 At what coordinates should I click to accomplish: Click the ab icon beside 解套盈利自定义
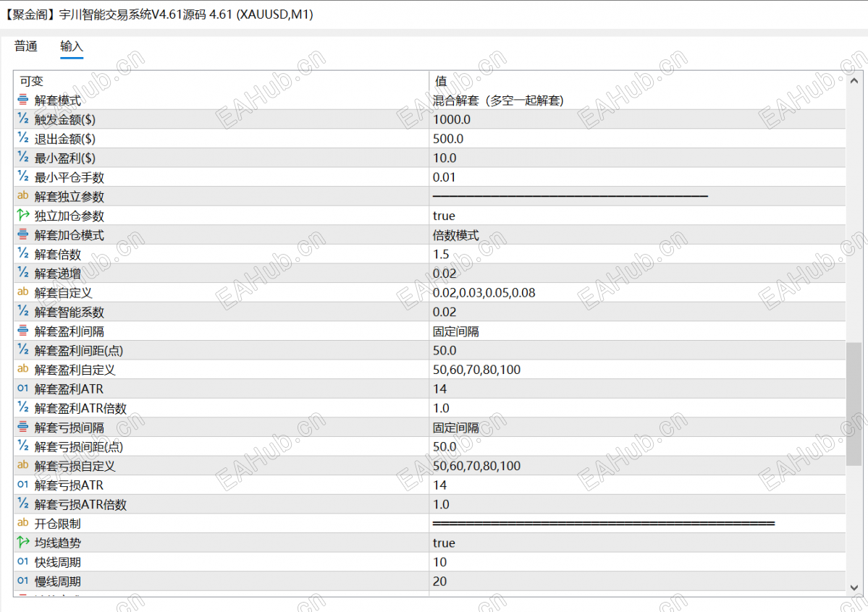[22, 368]
